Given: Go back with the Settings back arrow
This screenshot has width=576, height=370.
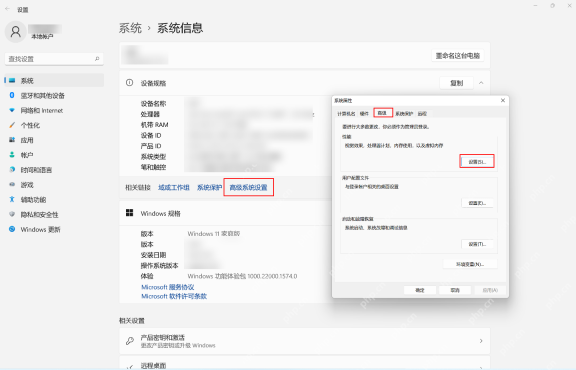Looking at the screenshot, I should 7,9.
